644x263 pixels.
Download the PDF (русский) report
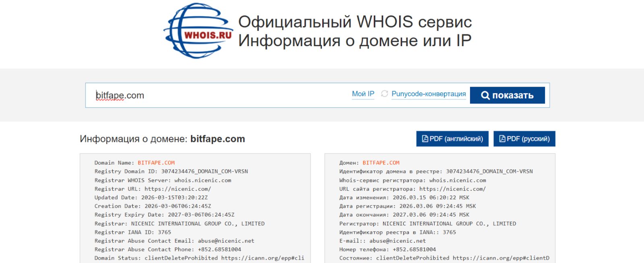pyautogui.click(x=524, y=139)
